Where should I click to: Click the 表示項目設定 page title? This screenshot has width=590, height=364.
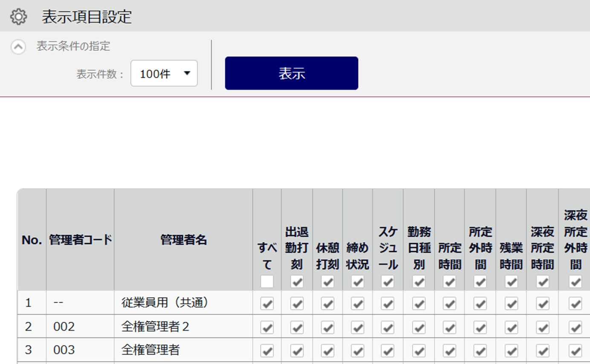coord(87,17)
